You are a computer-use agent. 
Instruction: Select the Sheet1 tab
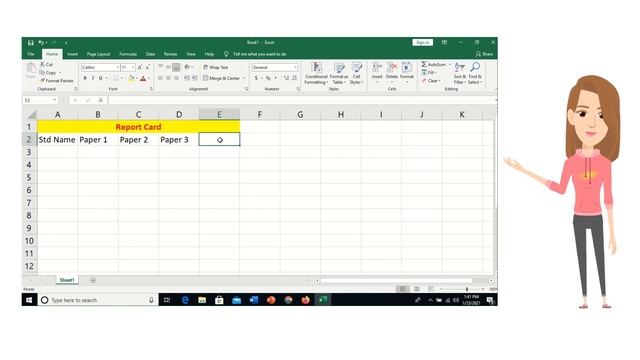click(x=67, y=280)
